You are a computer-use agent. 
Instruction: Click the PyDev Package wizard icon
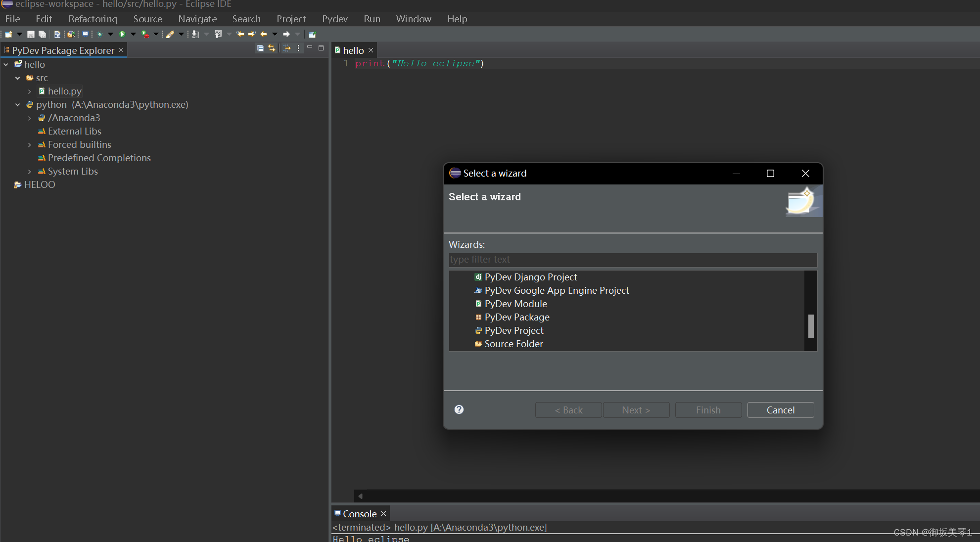[x=479, y=317]
